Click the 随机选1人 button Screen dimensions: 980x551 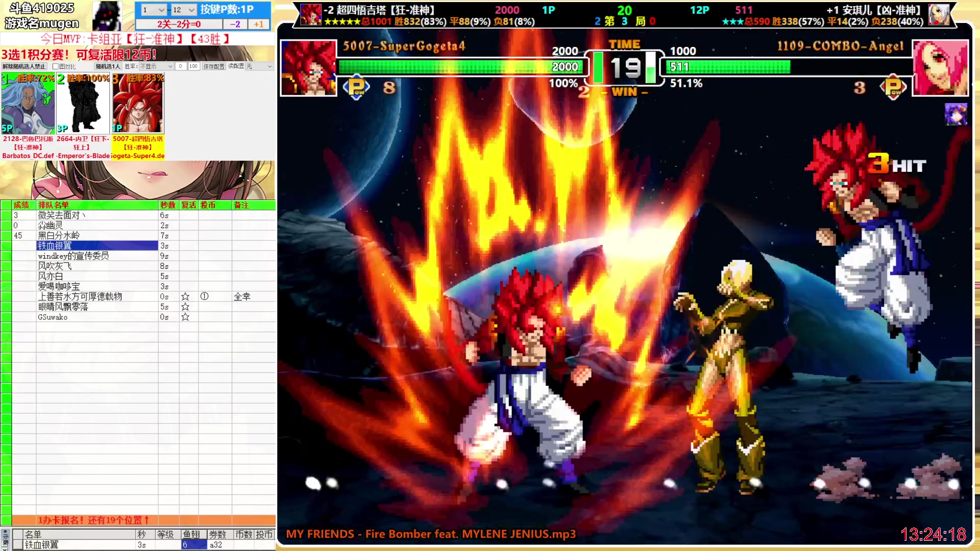point(108,66)
